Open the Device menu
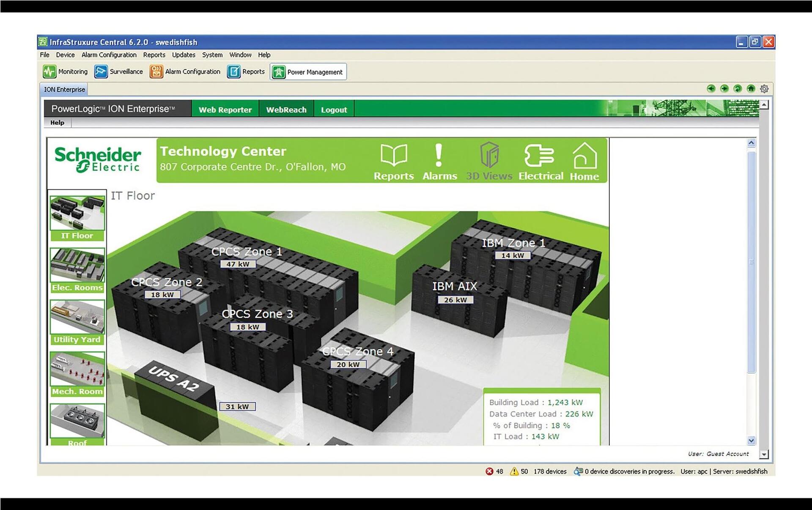The image size is (812, 510). pos(65,55)
